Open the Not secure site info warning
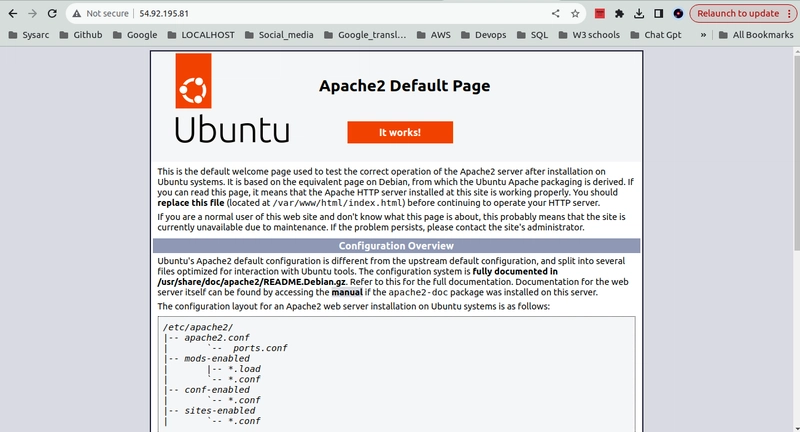 100,14
